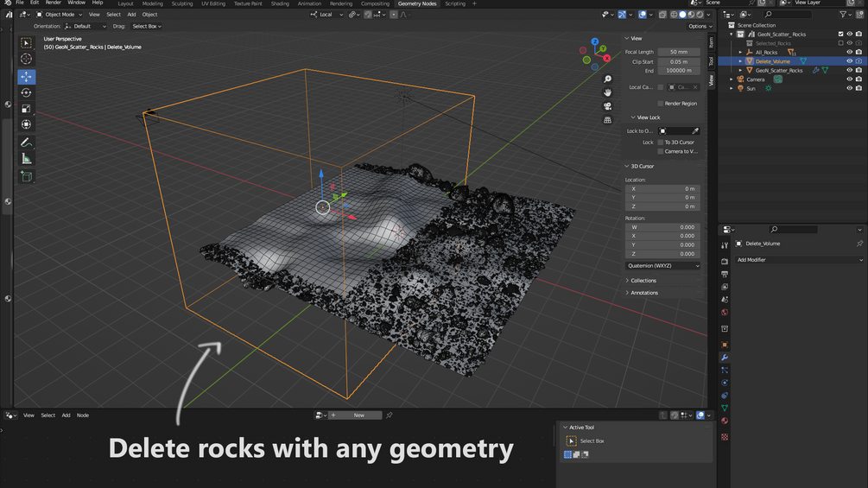Viewport: 868px width, 488px height.
Task: Expand the Annotations panel
Action: pos(643,293)
